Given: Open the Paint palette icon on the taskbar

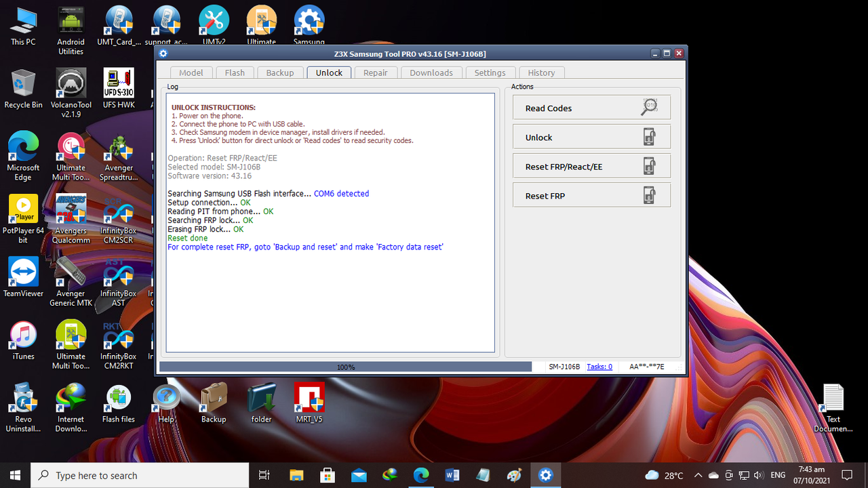Looking at the screenshot, I should point(515,475).
